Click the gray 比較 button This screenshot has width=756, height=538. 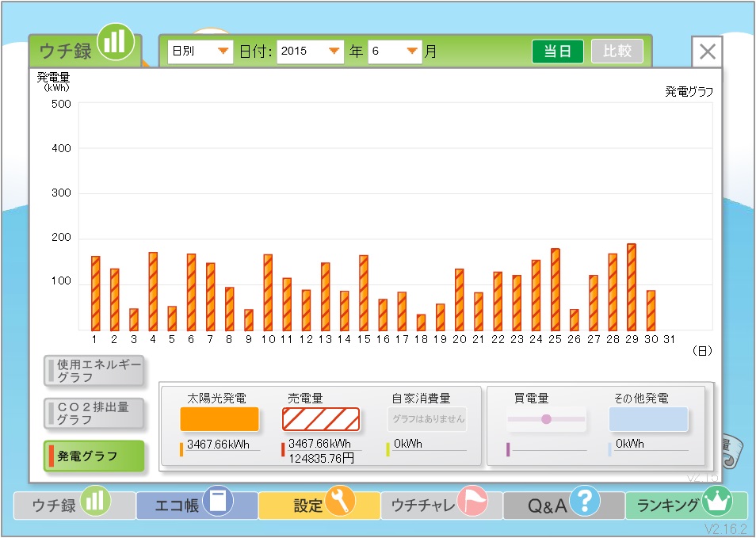(617, 51)
